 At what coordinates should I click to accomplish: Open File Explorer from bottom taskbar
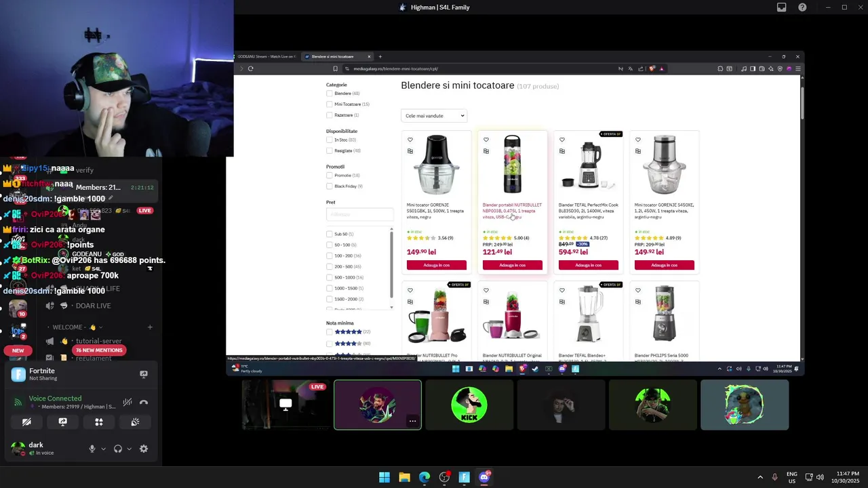point(404,477)
